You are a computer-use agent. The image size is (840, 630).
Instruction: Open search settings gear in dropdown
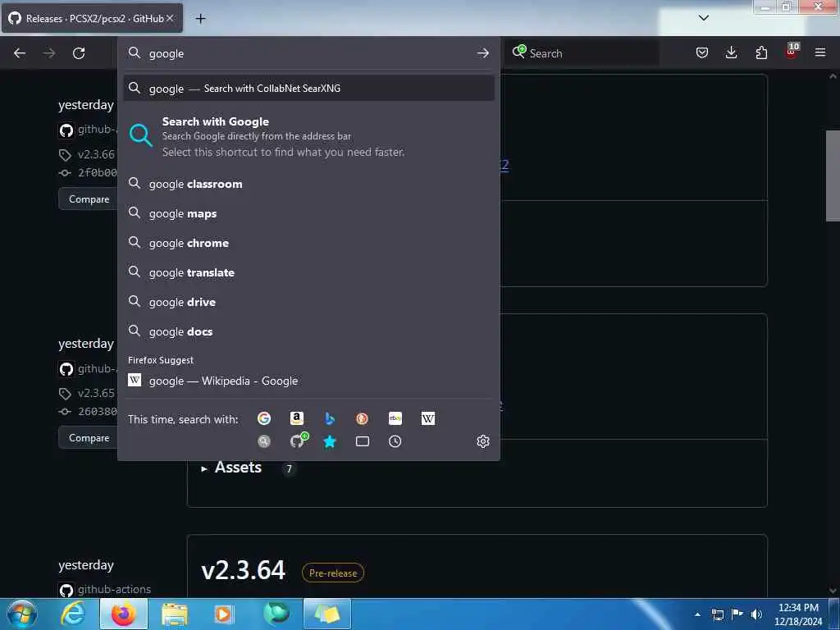click(482, 441)
